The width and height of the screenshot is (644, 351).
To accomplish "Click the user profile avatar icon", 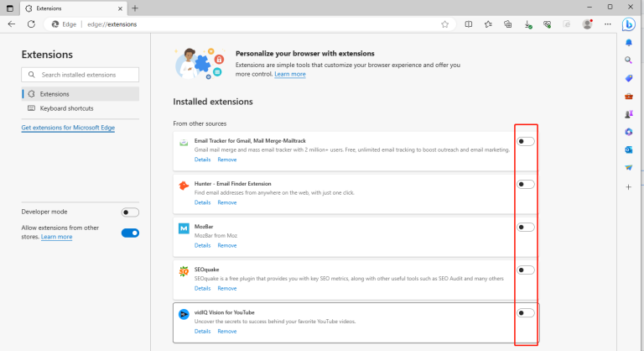I will pyautogui.click(x=587, y=24).
